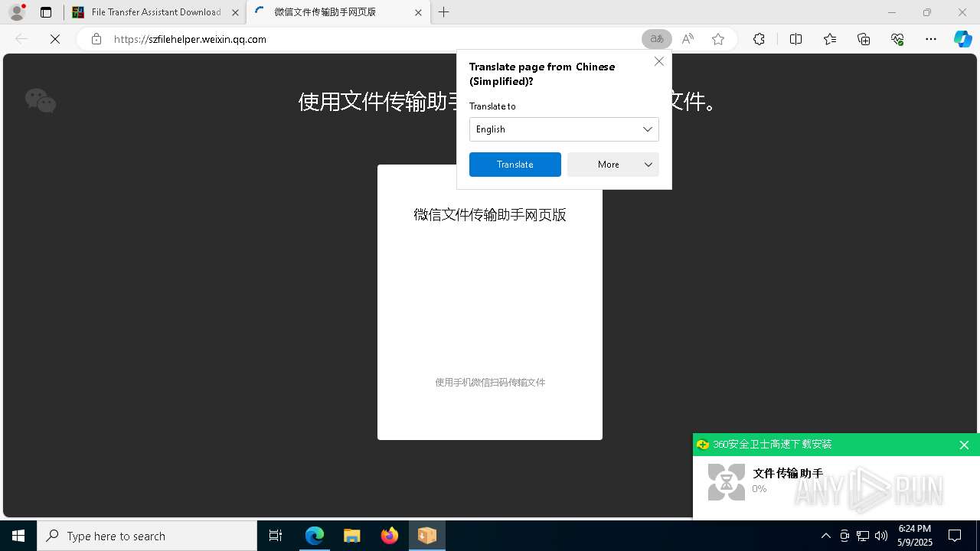
Task: Click the 使用手机微信扫码传输文件 text
Action: pos(490,383)
